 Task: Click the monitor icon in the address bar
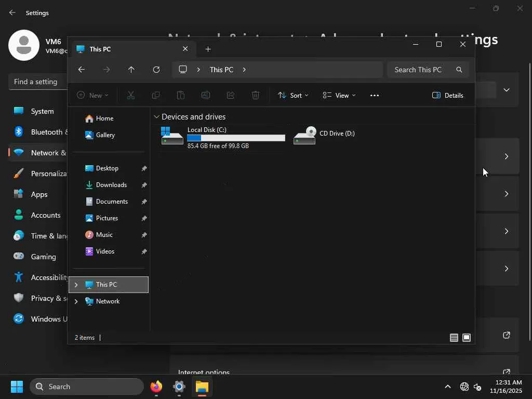pos(183,70)
